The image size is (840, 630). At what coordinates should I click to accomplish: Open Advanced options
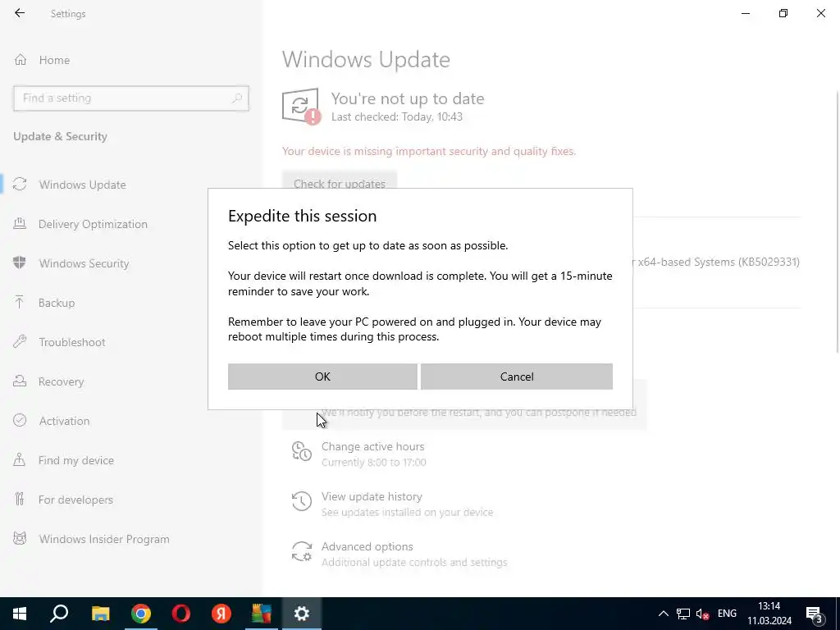[x=367, y=546]
